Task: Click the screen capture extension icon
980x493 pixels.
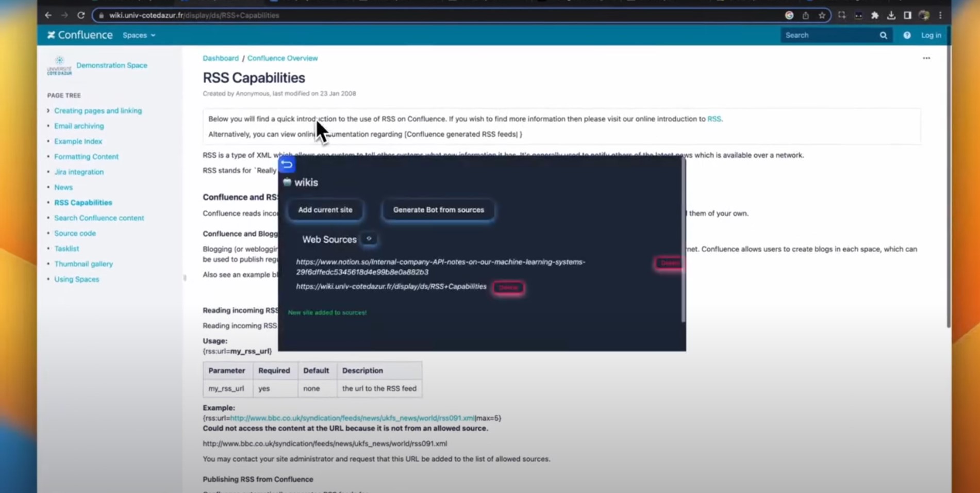Action: point(842,15)
